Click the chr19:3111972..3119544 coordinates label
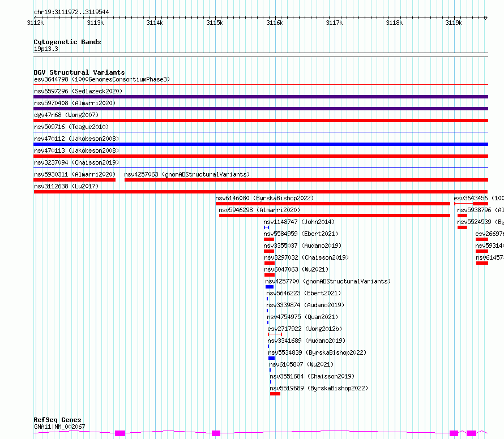504x439 pixels. point(71,12)
